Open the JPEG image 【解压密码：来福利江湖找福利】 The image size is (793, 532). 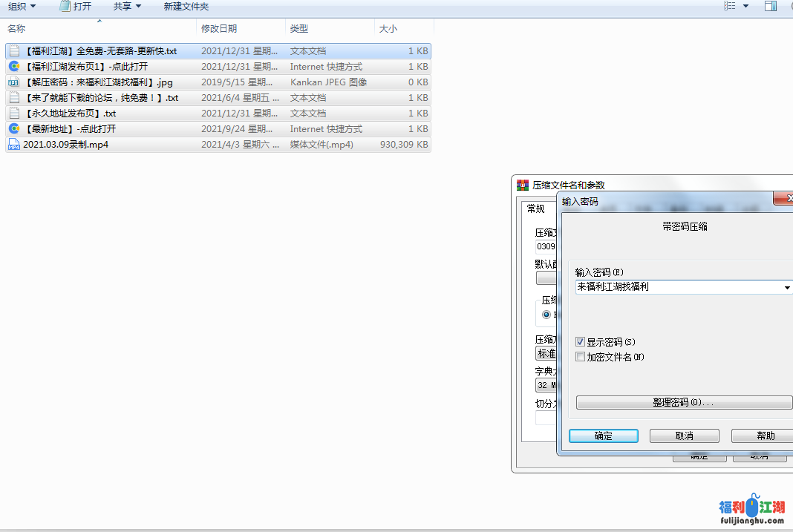click(13, 82)
